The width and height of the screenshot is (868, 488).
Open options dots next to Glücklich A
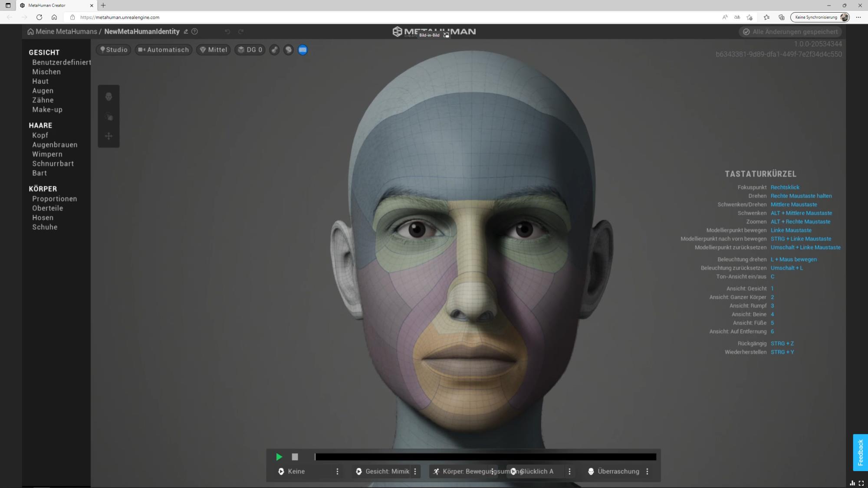point(569,472)
